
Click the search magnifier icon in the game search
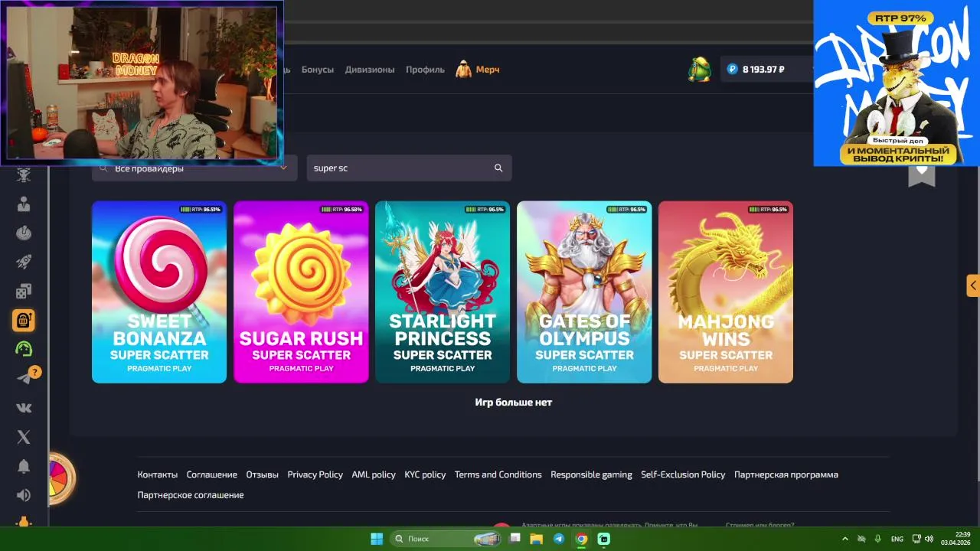point(498,168)
